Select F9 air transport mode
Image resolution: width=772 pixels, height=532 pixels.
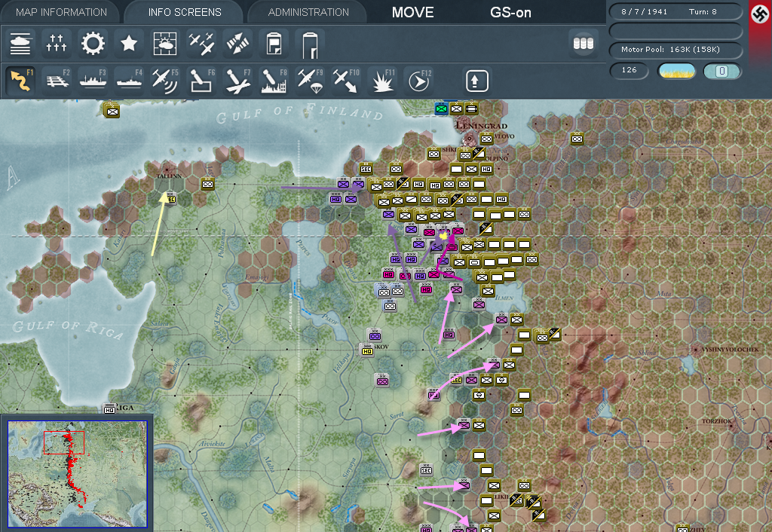(310, 80)
